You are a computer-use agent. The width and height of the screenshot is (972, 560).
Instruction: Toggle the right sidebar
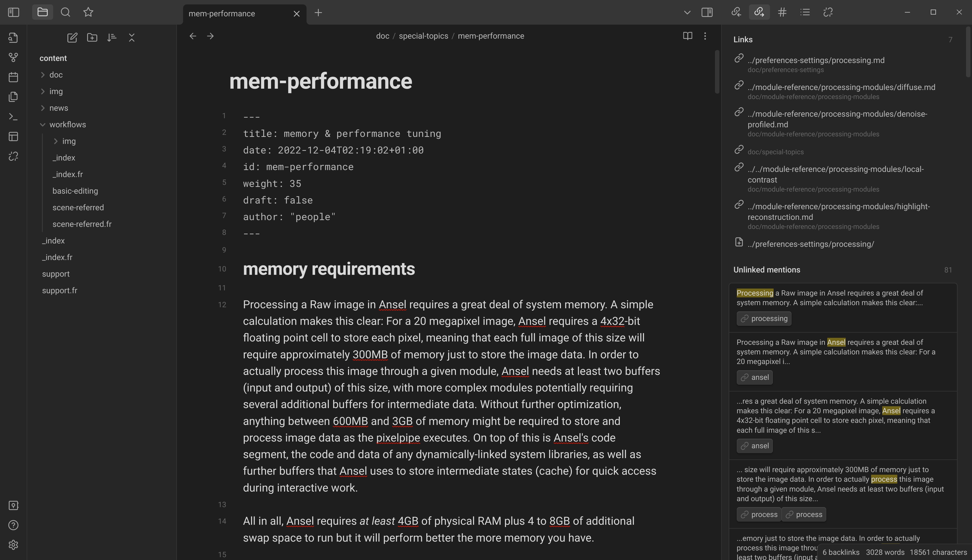[x=707, y=12]
